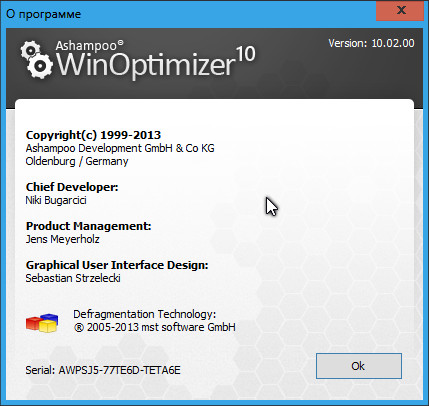
Task: Click the colored cubes defragmentation icon
Action: [42, 323]
